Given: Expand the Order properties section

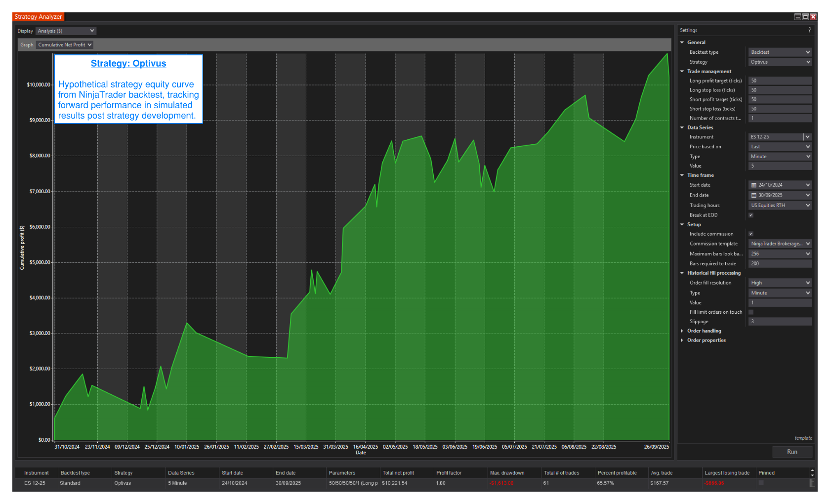Looking at the screenshot, I should coord(682,340).
